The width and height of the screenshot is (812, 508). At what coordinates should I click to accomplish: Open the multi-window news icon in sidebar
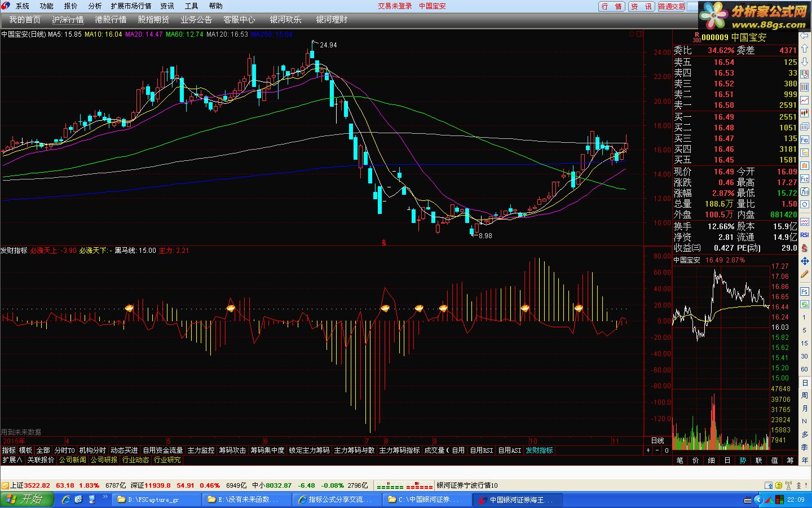[805, 126]
